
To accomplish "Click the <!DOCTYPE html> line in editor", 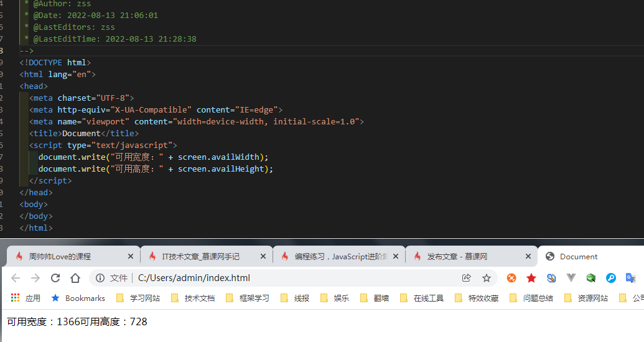I will click(55, 62).
